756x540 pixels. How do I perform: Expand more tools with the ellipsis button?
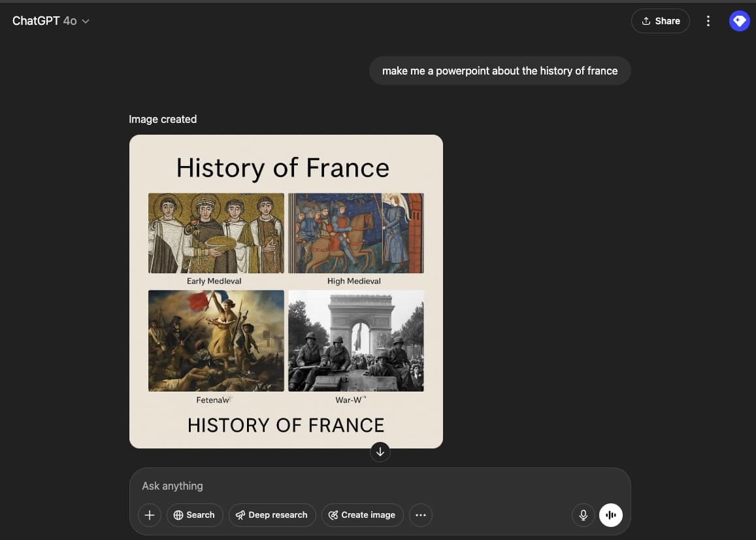(x=421, y=515)
